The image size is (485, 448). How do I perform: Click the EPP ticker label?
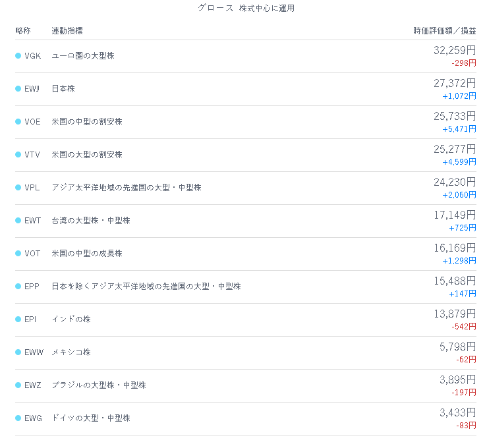(x=32, y=287)
